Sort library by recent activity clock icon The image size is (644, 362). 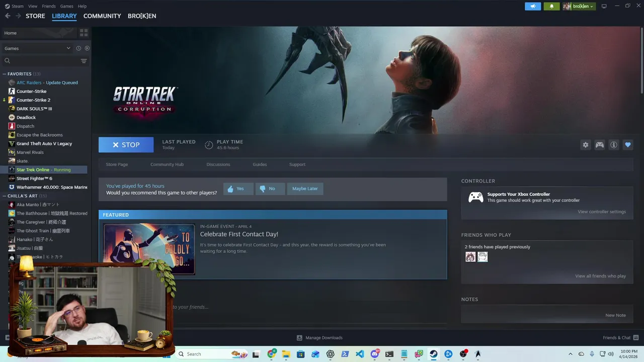(78, 48)
